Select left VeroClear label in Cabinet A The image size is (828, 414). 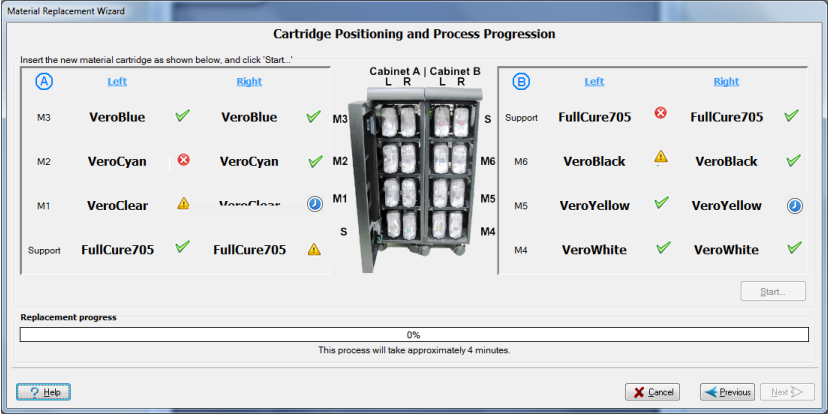(117, 205)
